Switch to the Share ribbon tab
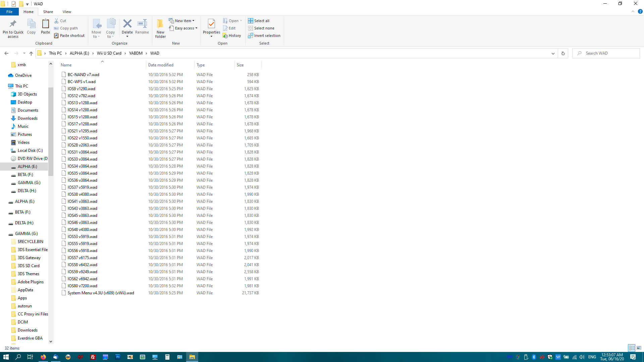 [48, 12]
